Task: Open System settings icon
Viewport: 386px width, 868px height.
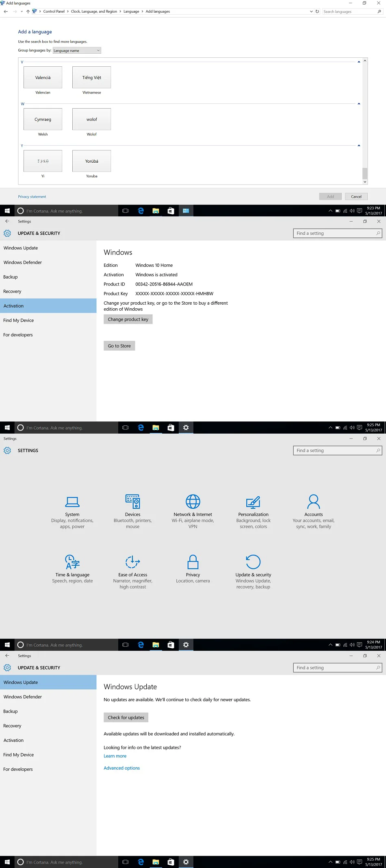Action: click(72, 502)
